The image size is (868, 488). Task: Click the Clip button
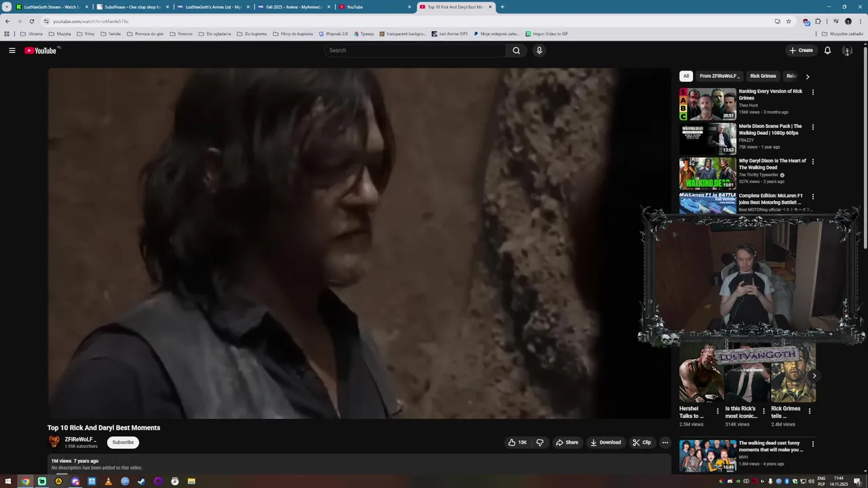642,443
